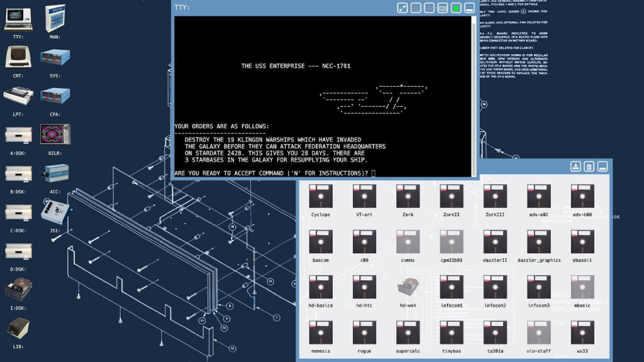644x362 pixels.
Task: Select the ZorkIII floppy disk
Action: click(495, 196)
